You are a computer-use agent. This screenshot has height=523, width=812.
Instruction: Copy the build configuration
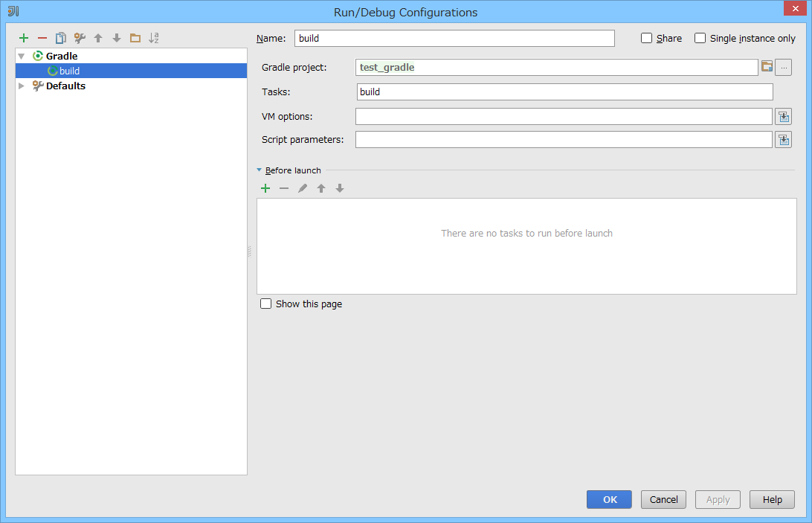click(x=60, y=38)
